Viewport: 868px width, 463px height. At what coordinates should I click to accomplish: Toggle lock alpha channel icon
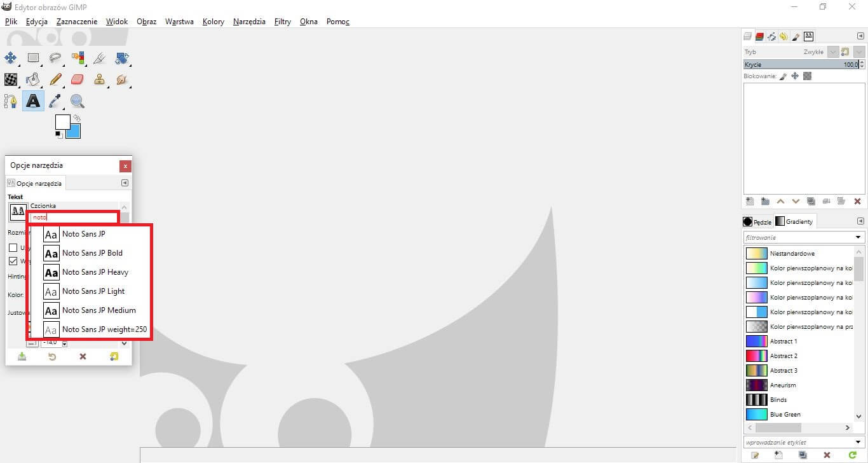click(807, 76)
